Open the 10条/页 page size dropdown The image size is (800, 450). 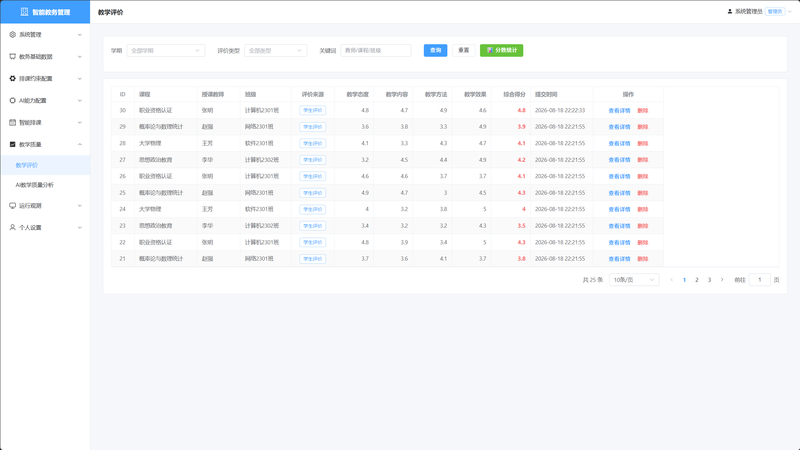click(x=634, y=280)
